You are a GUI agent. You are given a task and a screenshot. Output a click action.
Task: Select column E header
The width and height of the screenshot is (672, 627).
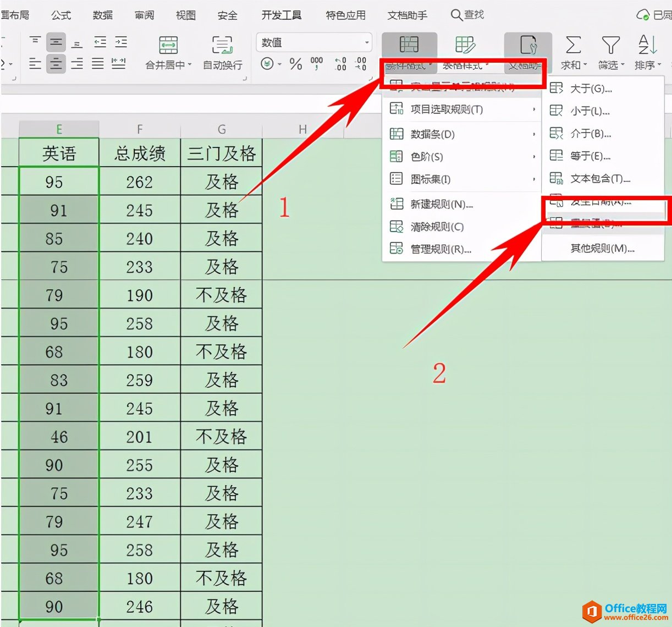[x=59, y=129]
